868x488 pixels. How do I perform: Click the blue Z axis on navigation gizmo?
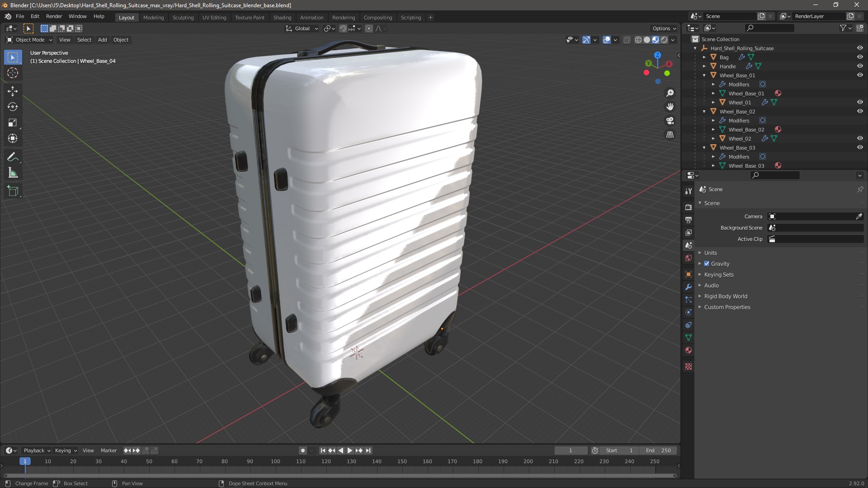(x=657, y=55)
